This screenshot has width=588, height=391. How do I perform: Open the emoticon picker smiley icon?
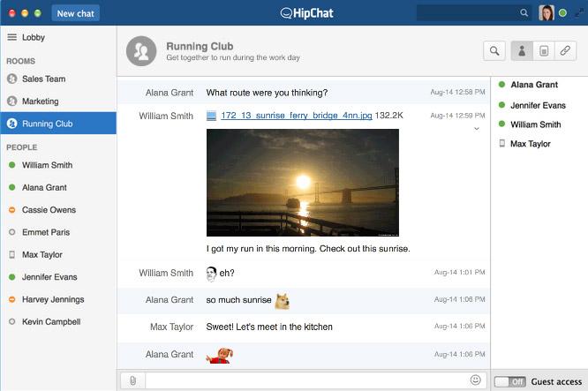[476, 380]
